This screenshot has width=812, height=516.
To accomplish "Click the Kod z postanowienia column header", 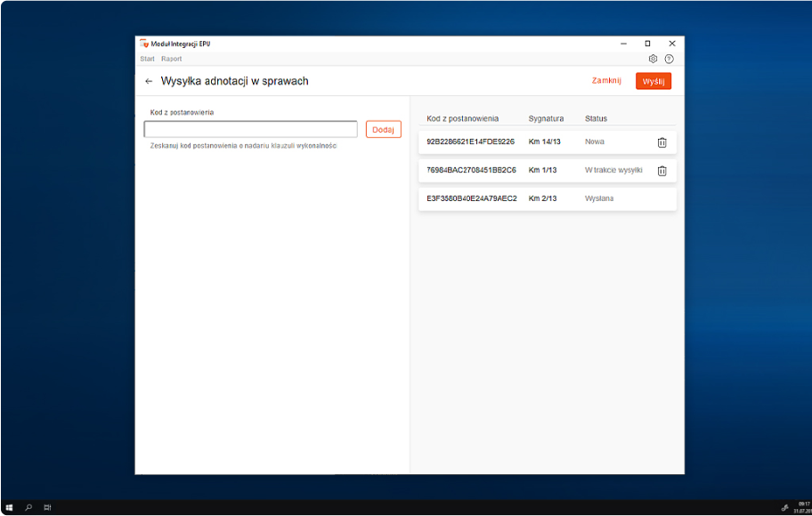I will click(462, 118).
